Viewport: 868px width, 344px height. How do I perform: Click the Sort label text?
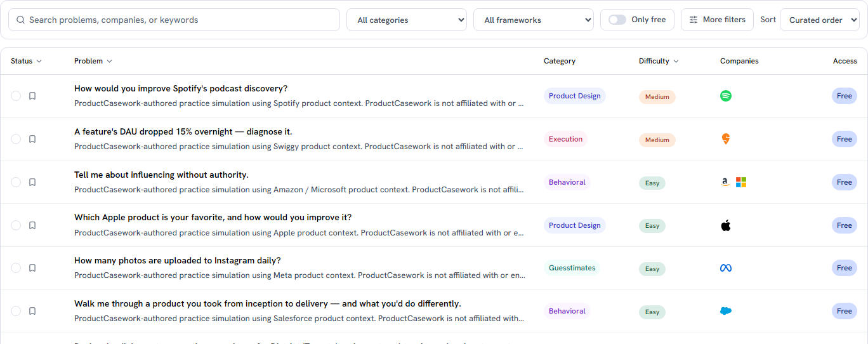pyautogui.click(x=768, y=20)
